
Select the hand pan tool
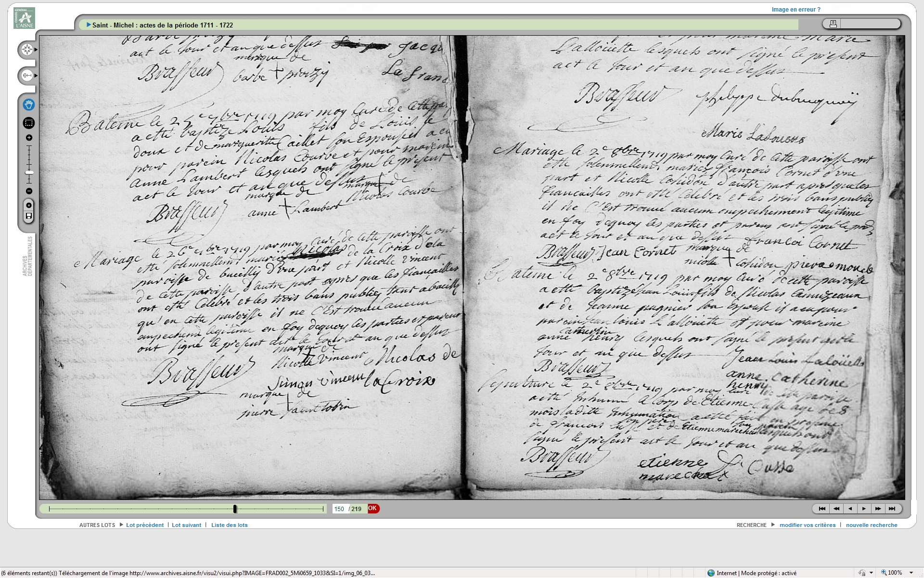(x=29, y=105)
